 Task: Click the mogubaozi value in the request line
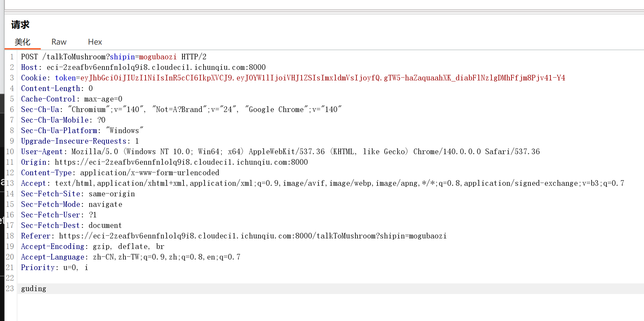click(x=158, y=57)
